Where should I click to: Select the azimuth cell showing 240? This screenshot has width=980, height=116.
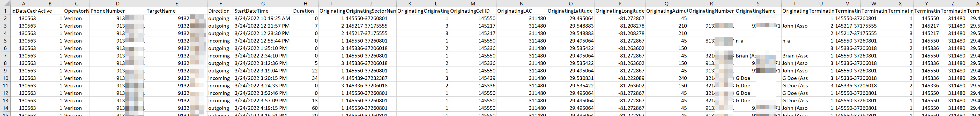coord(666,78)
